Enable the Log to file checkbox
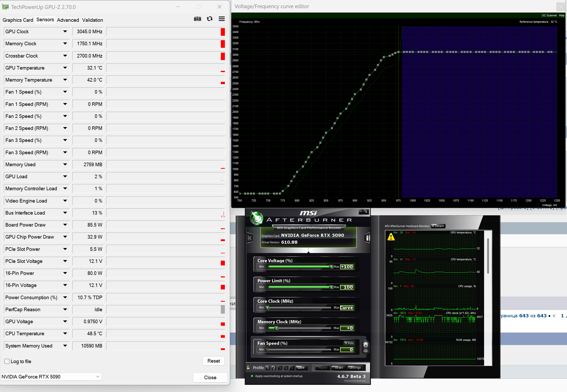Image resolution: width=567 pixels, height=392 pixels. pyautogui.click(x=7, y=361)
